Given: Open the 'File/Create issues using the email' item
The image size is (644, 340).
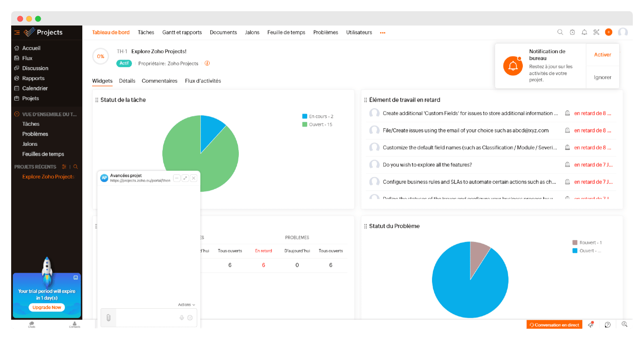Looking at the screenshot, I should 466,131.
